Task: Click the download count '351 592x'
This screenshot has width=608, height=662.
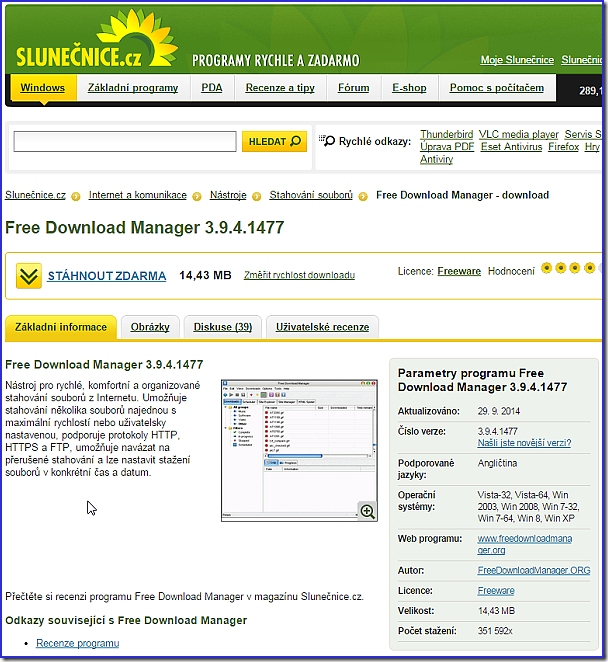Action: tap(495, 631)
